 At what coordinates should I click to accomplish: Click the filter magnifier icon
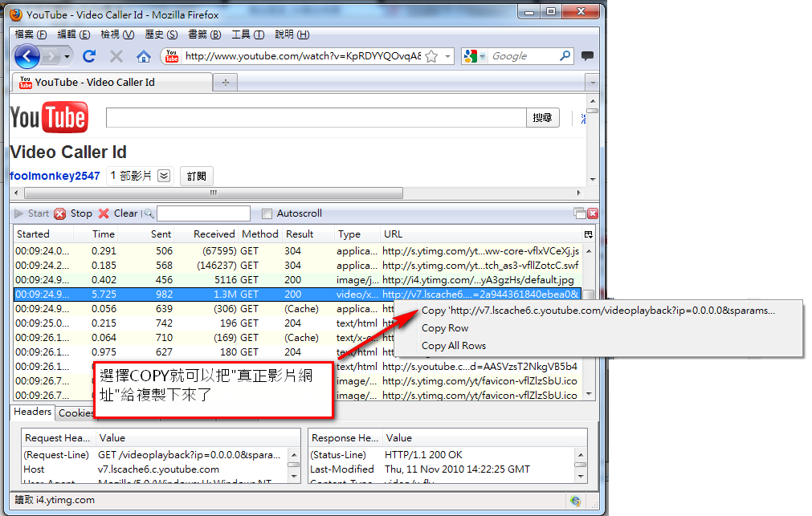point(149,213)
